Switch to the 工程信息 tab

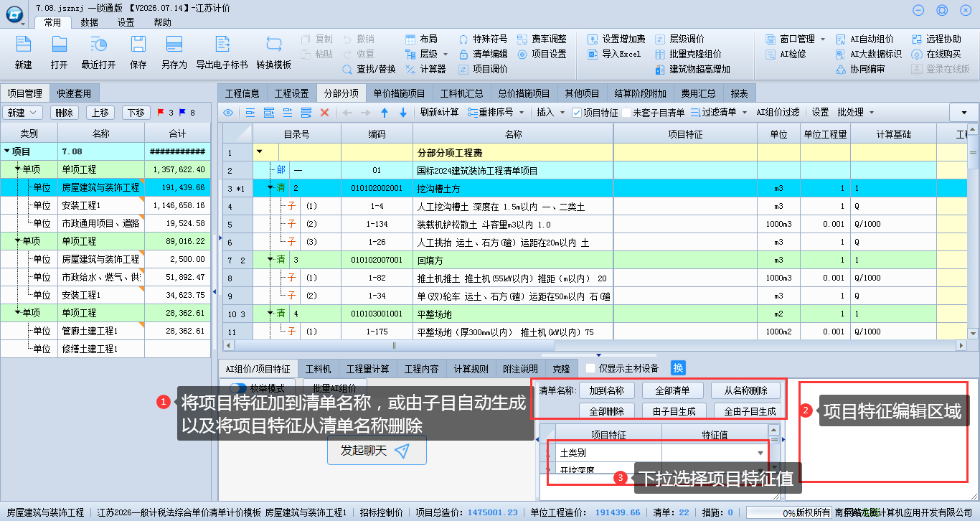pyautogui.click(x=242, y=93)
